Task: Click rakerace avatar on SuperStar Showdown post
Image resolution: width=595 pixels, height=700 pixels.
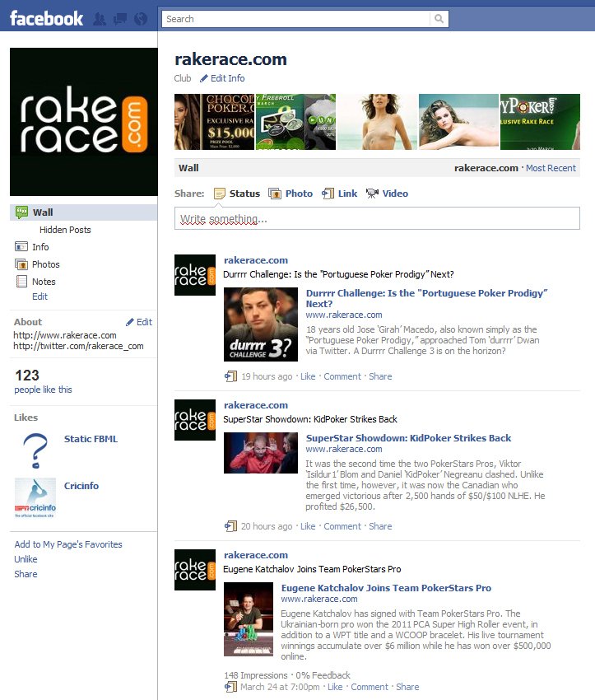Action: tap(195, 420)
